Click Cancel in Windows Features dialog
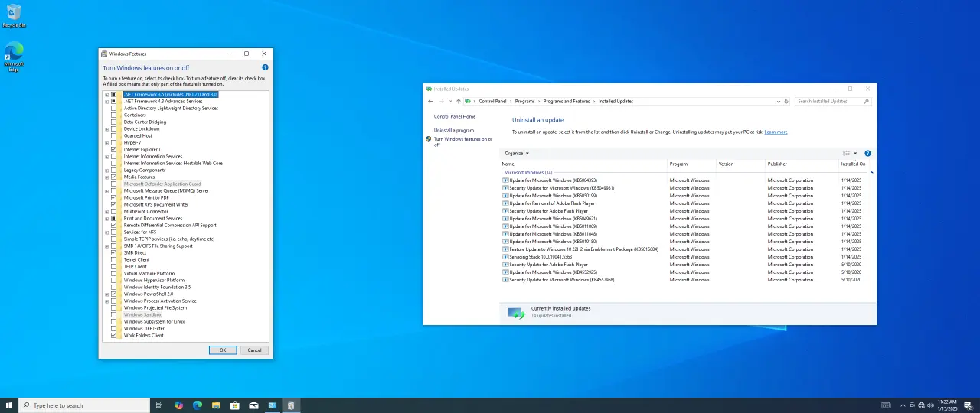The width and height of the screenshot is (980, 413). [255, 350]
